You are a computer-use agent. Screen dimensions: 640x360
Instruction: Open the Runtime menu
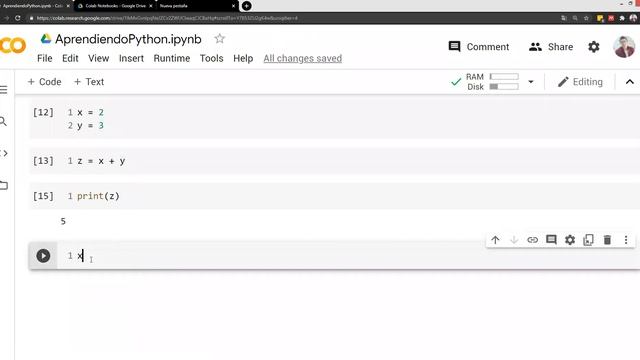pos(172,58)
